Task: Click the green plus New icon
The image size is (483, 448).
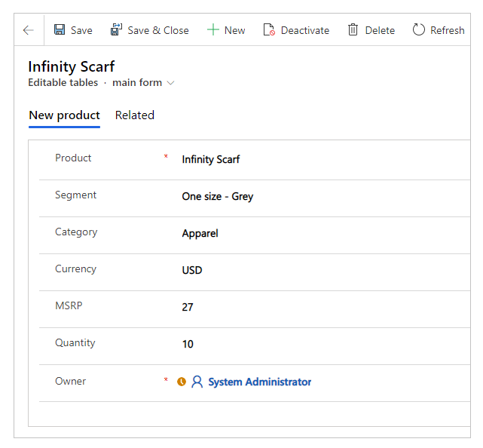Action: pos(212,30)
